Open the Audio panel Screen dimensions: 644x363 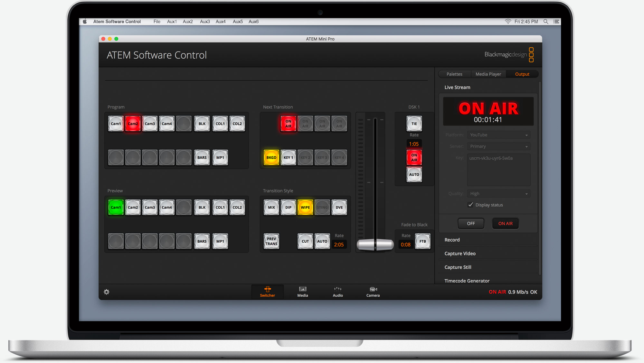tap(337, 292)
